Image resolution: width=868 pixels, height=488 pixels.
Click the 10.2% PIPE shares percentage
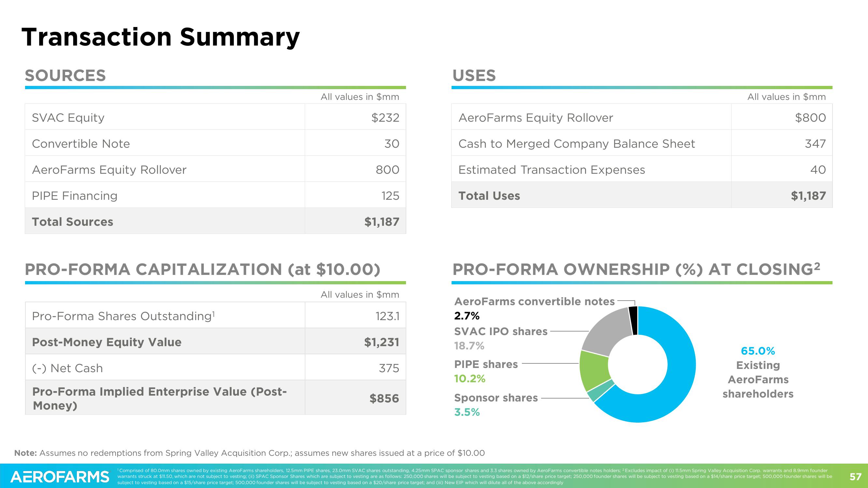click(470, 379)
